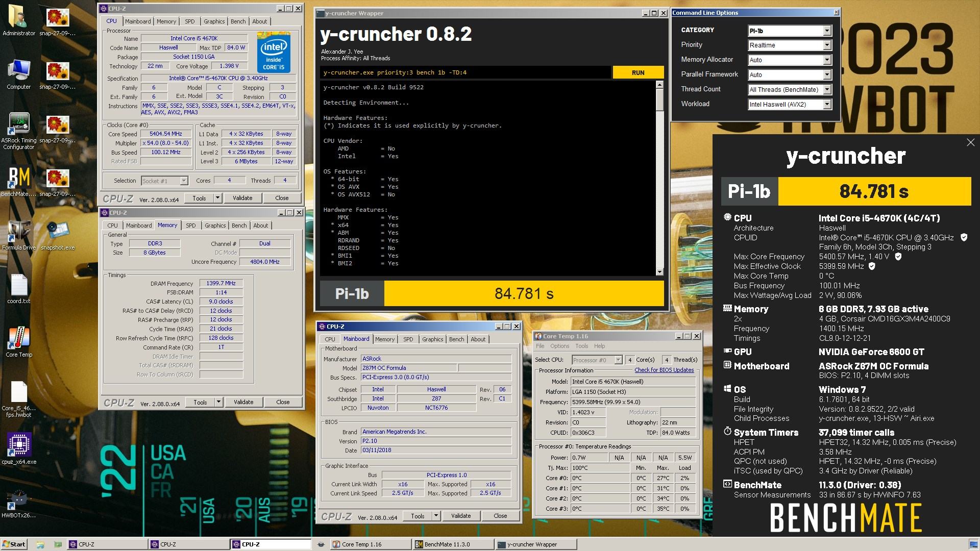Open Core_i5_46 fps.hwbot file icon
This screenshot has height=551, width=980.
tap(19, 399)
